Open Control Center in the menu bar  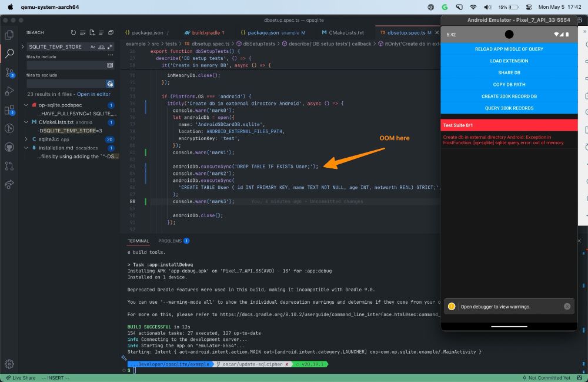[x=529, y=6]
